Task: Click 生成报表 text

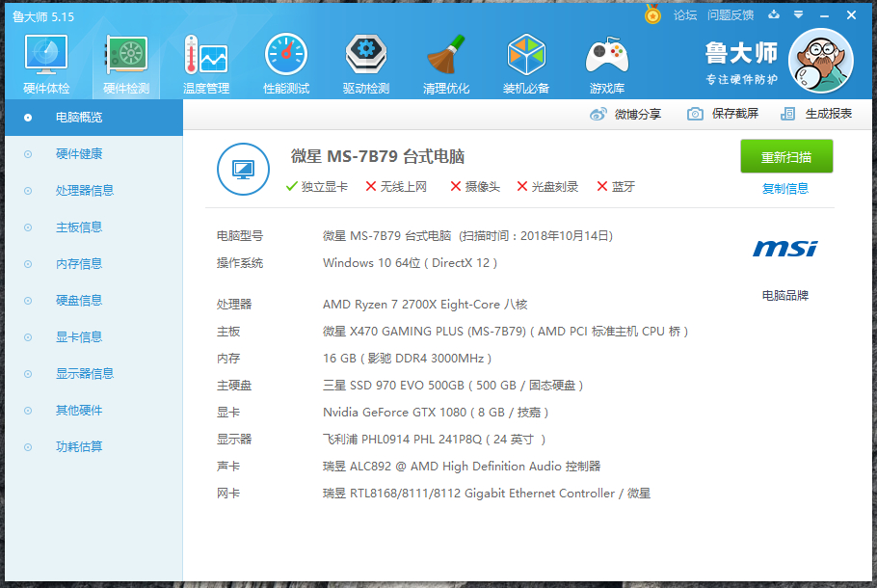Action: coord(829,114)
